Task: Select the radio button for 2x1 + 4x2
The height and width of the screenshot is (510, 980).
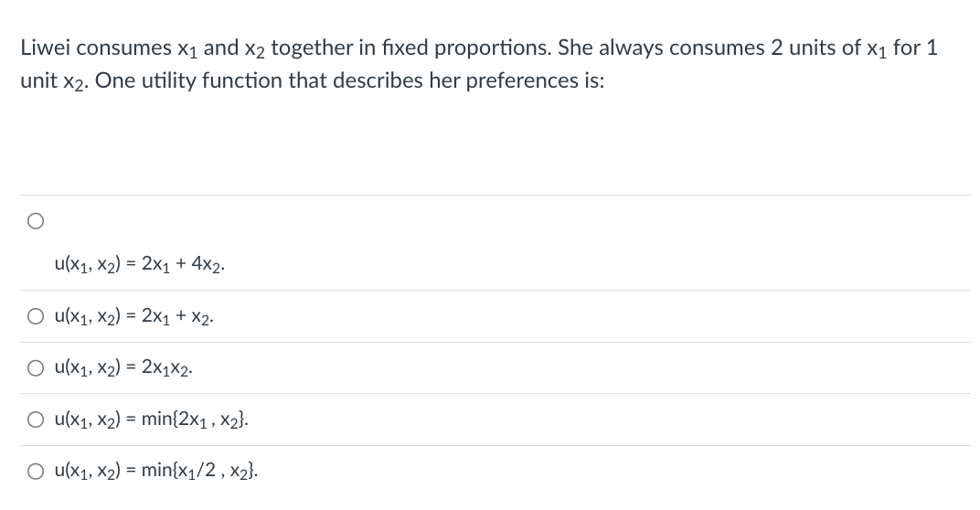Action: (34, 220)
